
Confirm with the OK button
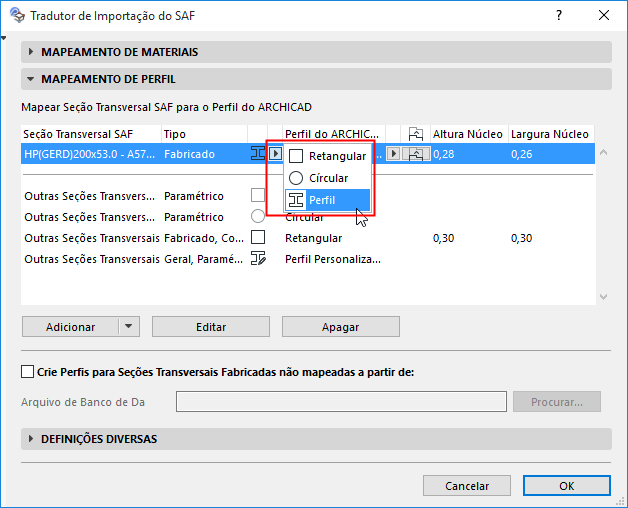pos(567,486)
